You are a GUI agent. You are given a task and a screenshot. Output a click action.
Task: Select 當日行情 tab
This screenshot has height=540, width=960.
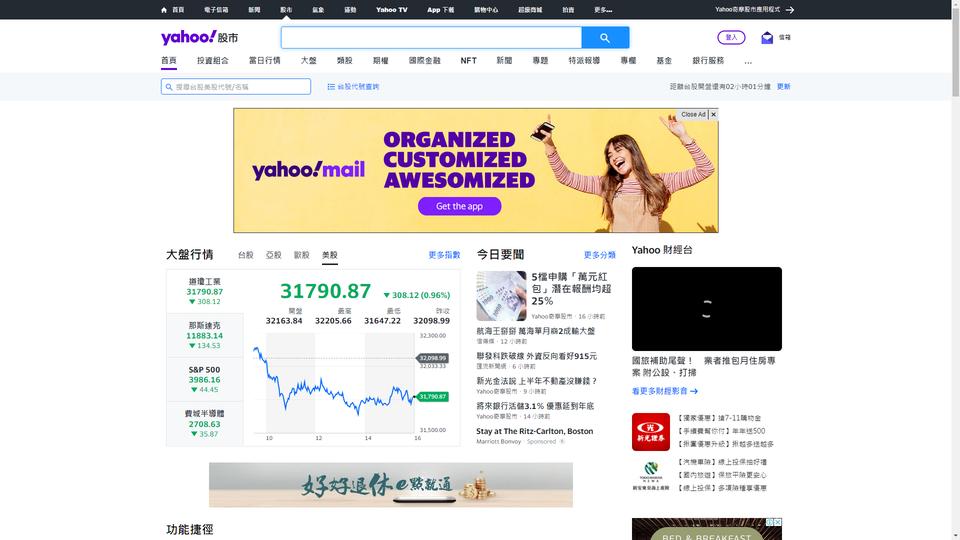coord(264,61)
